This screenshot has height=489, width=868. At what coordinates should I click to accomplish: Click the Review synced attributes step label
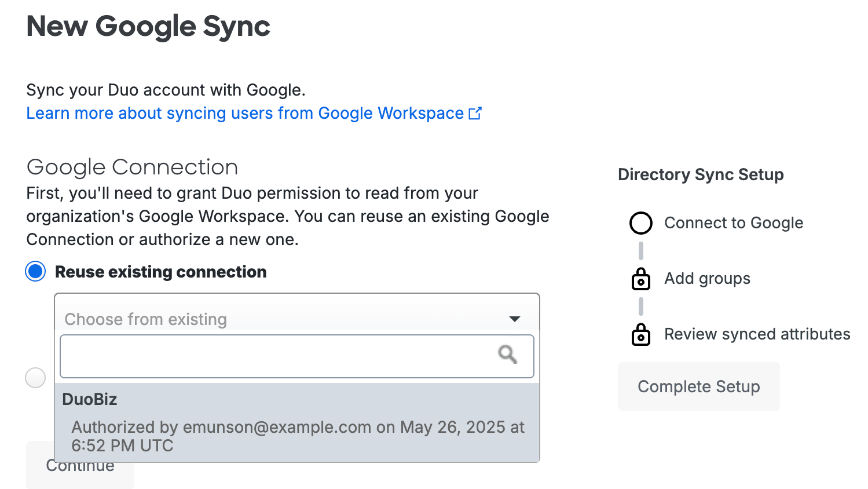pos(757,334)
